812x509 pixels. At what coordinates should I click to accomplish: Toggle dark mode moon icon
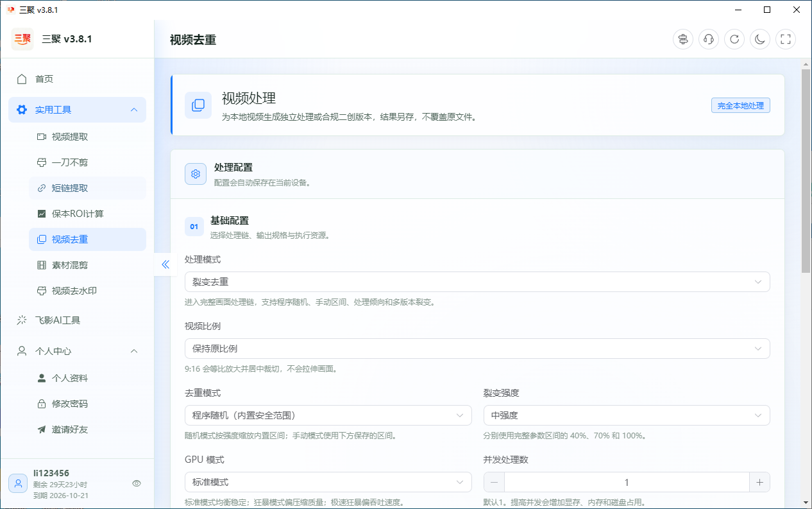coord(760,39)
